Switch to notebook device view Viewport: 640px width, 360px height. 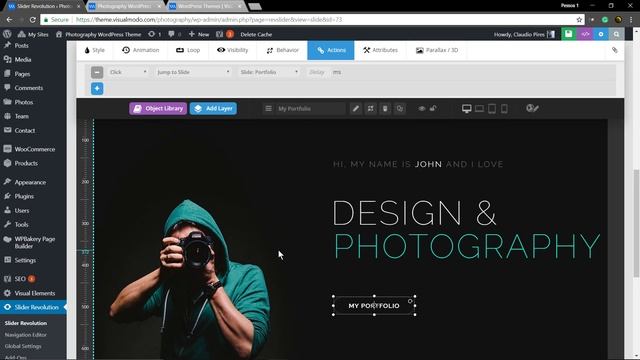[479, 109]
